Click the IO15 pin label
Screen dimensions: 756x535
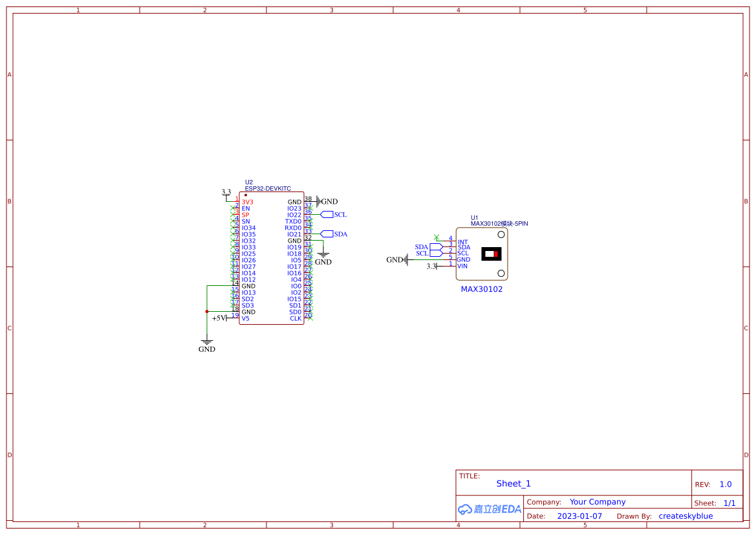pos(294,299)
